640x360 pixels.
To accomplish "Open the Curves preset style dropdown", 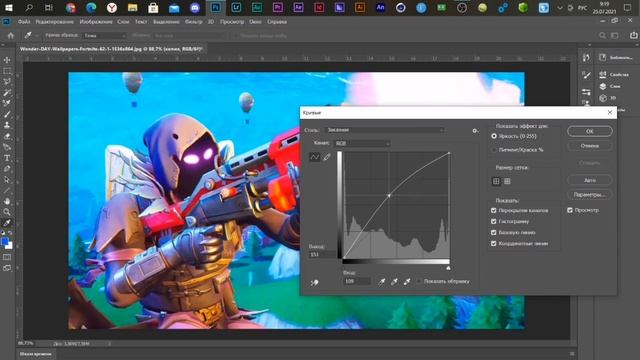I will click(x=384, y=130).
